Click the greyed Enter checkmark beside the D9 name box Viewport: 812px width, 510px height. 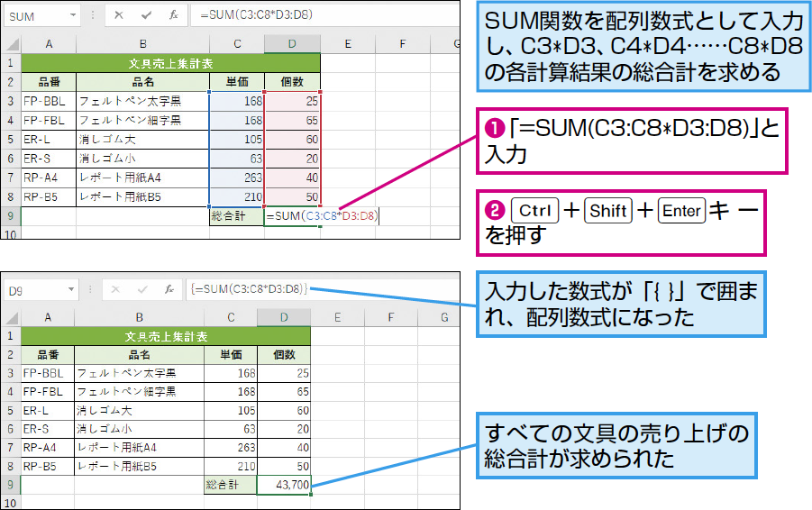pyautogui.click(x=141, y=289)
